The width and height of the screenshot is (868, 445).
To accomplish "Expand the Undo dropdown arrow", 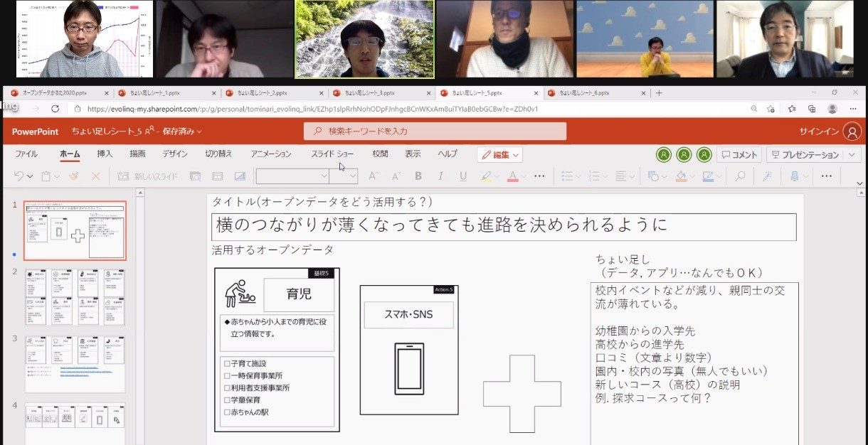I will point(30,177).
